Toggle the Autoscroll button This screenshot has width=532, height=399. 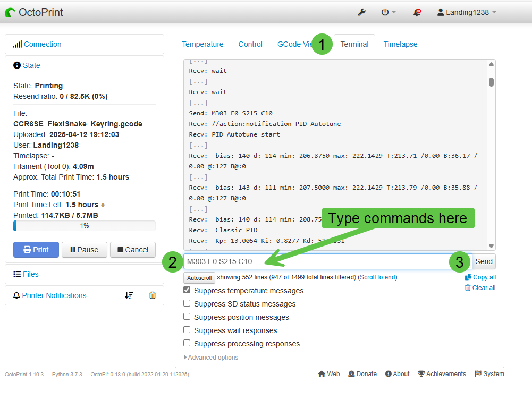click(199, 278)
